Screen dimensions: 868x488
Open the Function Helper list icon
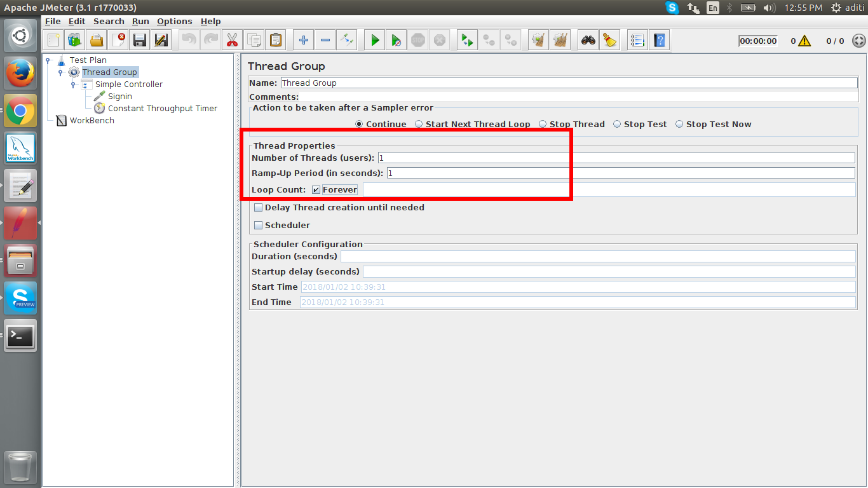(637, 41)
